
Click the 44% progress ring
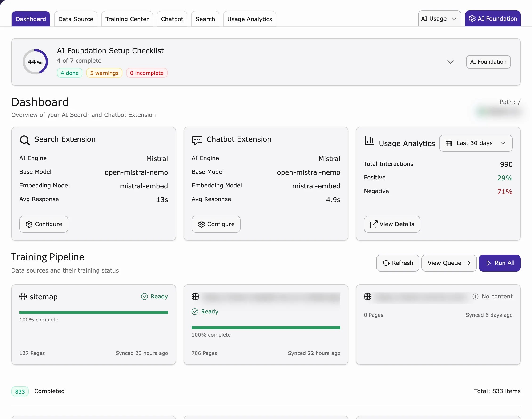click(x=35, y=61)
